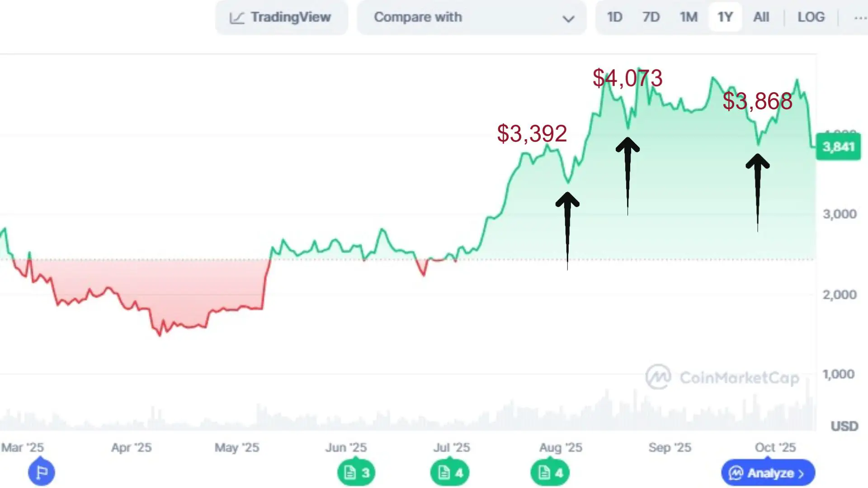Switch chart to 7D view
The height and width of the screenshot is (488, 868).
coord(651,17)
